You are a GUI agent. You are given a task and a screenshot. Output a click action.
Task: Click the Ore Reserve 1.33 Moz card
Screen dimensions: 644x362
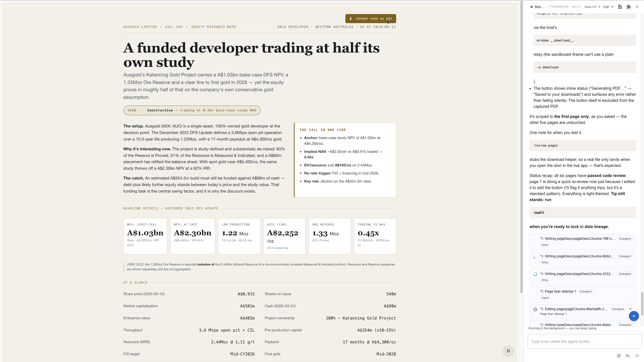(330, 236)
